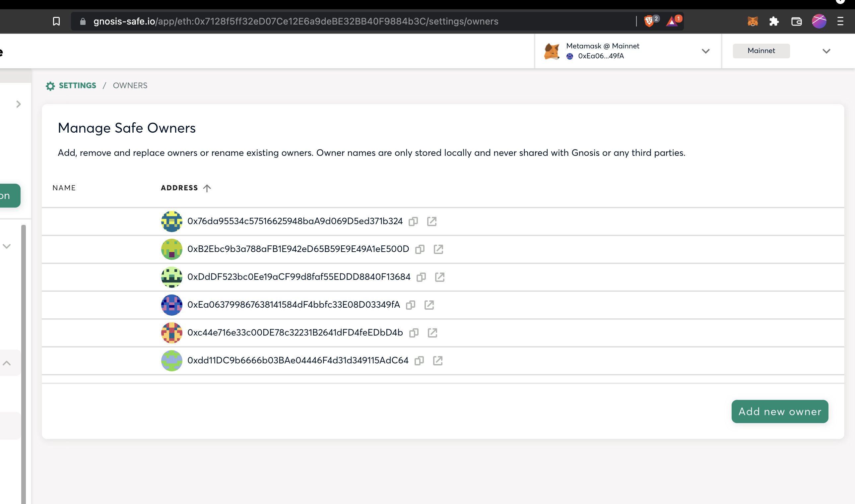Click the sidebar vertical scrollbar
The width and height of the screenshot is (855, 504).
24,340
